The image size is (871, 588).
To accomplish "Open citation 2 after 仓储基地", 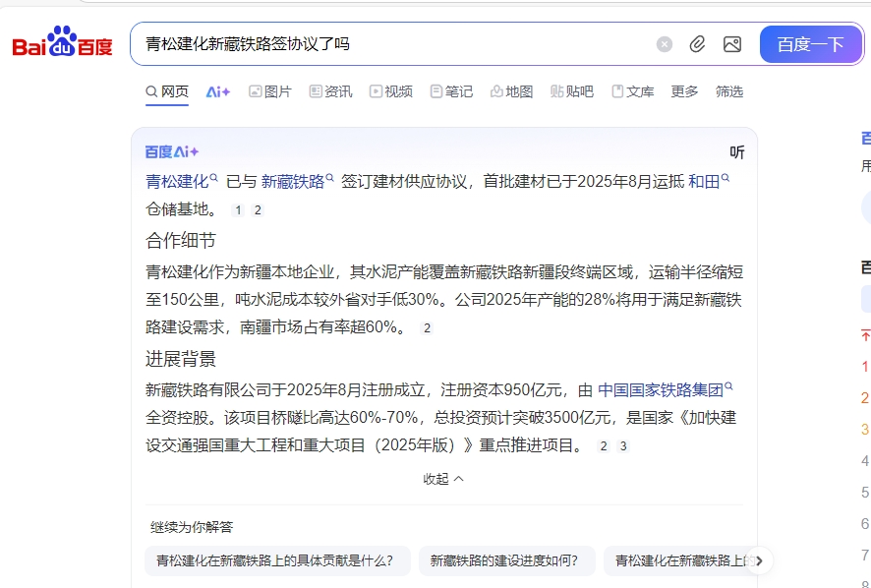I will (258, 210).
